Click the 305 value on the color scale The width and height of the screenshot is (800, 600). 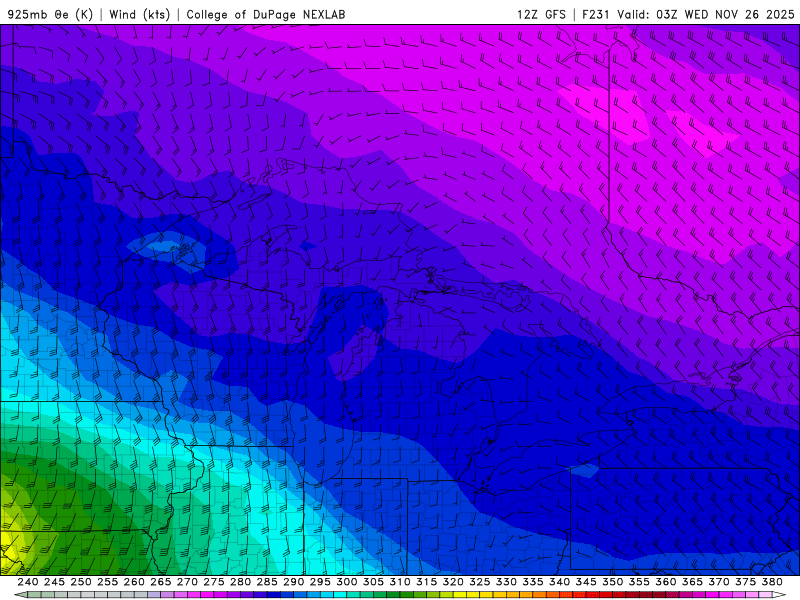click(373, 582)
